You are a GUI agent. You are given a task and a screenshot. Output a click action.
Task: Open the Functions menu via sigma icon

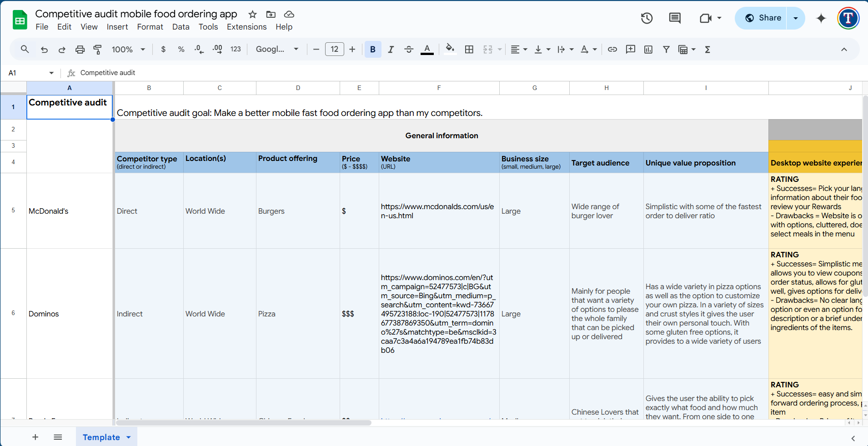707,49
